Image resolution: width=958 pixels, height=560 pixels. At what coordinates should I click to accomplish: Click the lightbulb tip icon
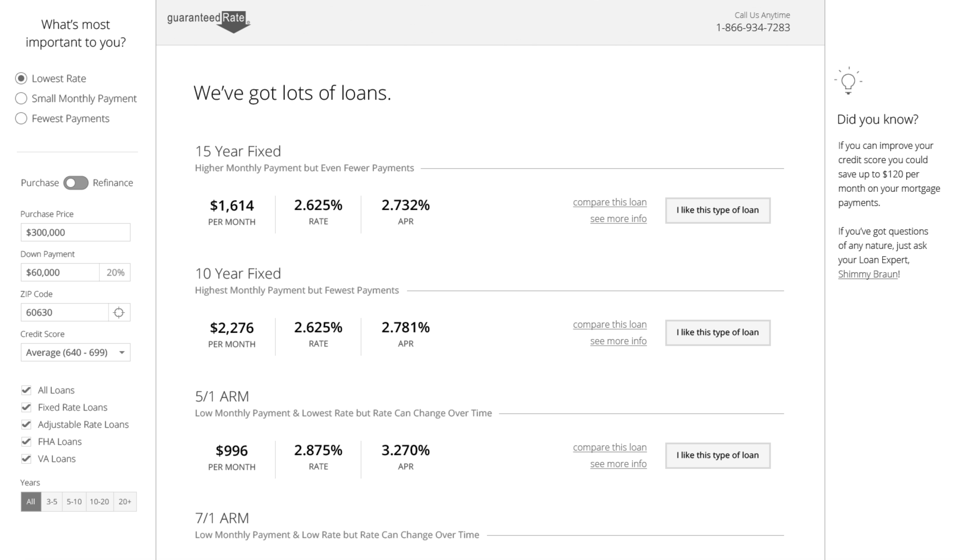point(848,81)
